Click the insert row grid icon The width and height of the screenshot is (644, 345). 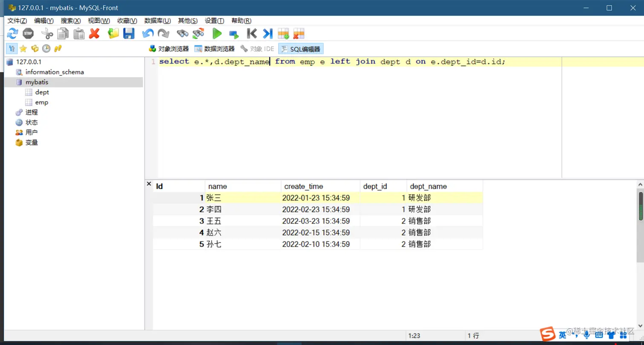(x=283, y=33)
